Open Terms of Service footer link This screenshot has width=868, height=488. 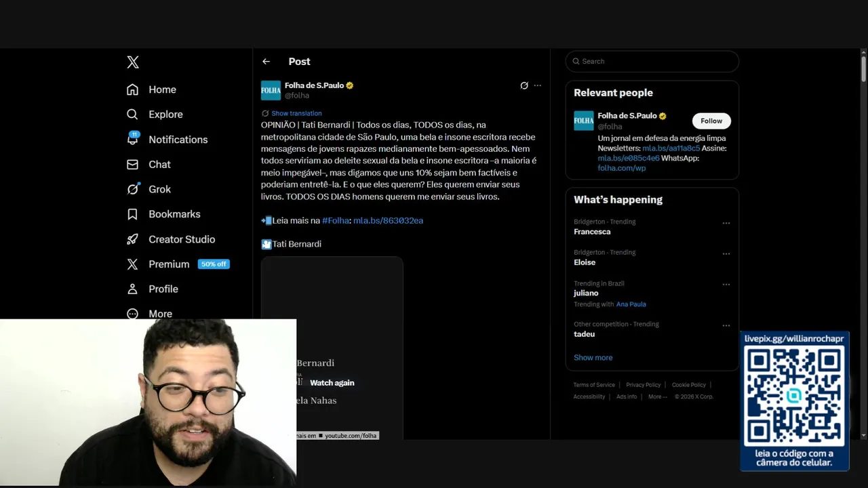point(594,385)
